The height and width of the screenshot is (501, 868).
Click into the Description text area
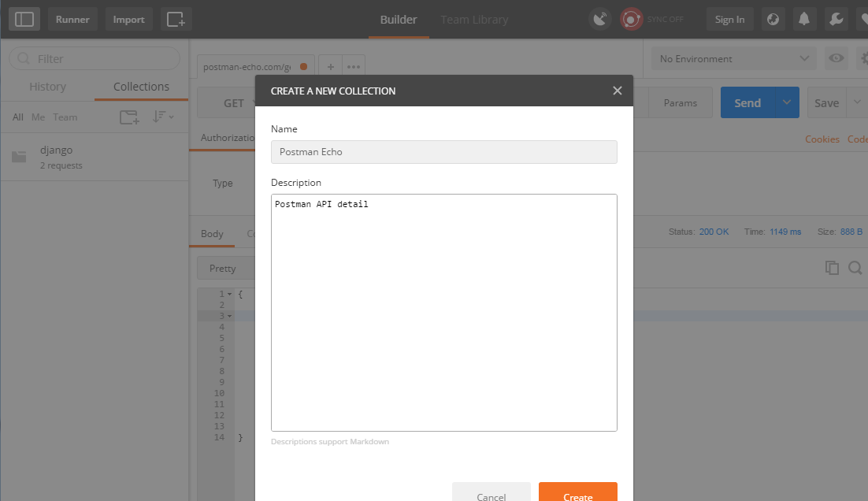click(444, 312)
